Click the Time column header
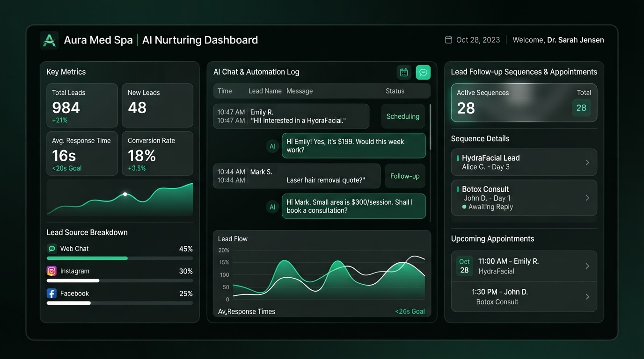 click(x=225, y=91)
